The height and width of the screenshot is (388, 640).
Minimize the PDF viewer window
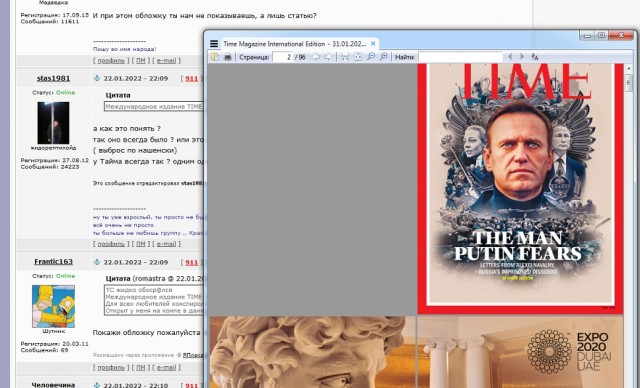587,35
